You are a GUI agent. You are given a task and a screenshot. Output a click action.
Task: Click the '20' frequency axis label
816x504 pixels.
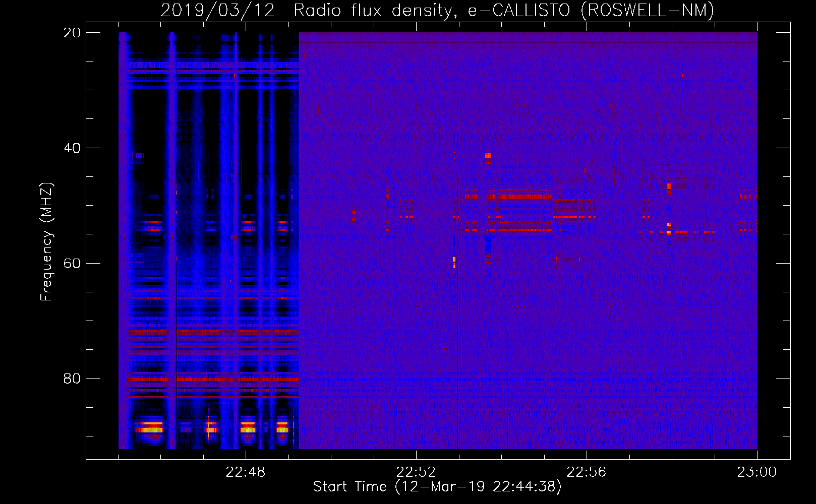click(x=72, y=33)
